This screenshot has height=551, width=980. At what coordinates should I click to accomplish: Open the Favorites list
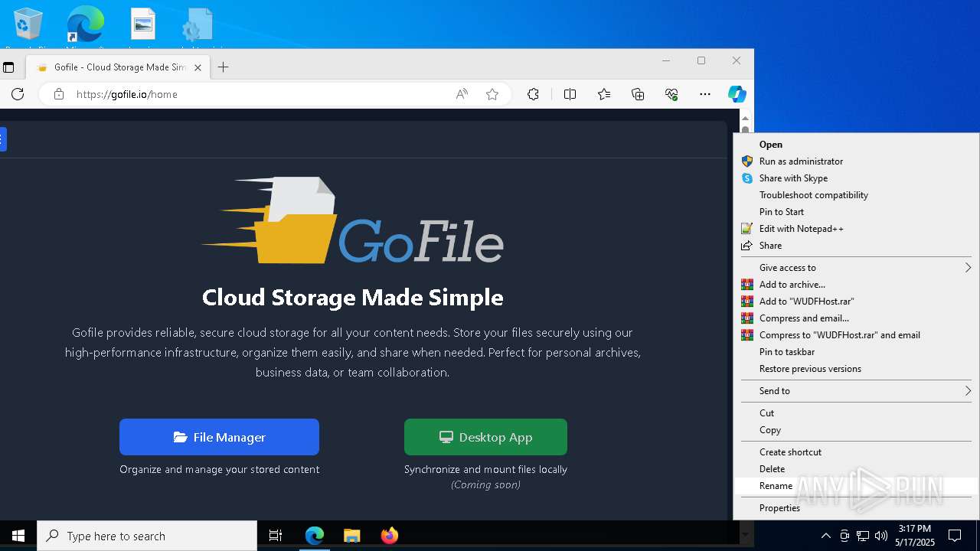pos(604,94)
